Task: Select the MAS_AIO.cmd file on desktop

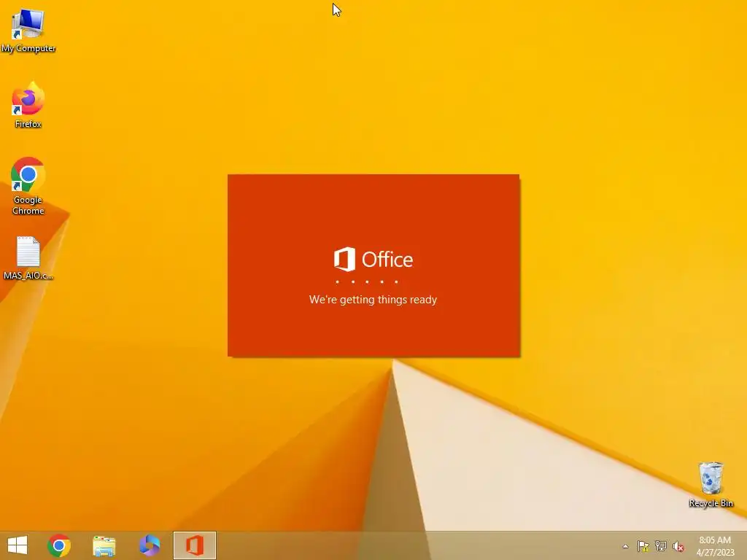Action: [x=28, y=257]
